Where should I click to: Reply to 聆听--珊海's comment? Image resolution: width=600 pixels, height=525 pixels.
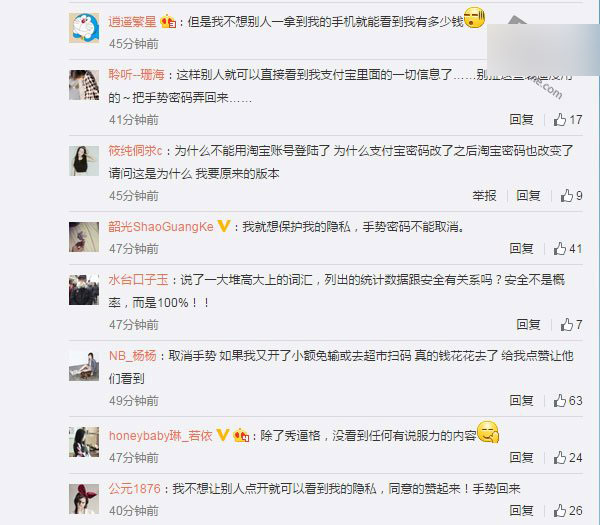point(521,120)
